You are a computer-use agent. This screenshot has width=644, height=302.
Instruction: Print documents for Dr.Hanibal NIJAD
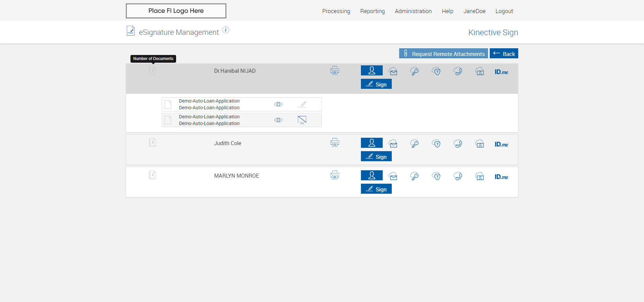tap(335, 70)
